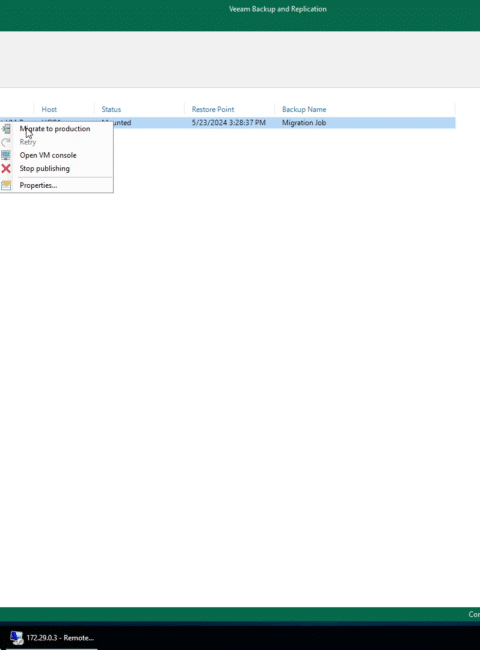The image size is (480, 650).
Task: Choose Migrate to production from context menu
Action: coord(55,129)
